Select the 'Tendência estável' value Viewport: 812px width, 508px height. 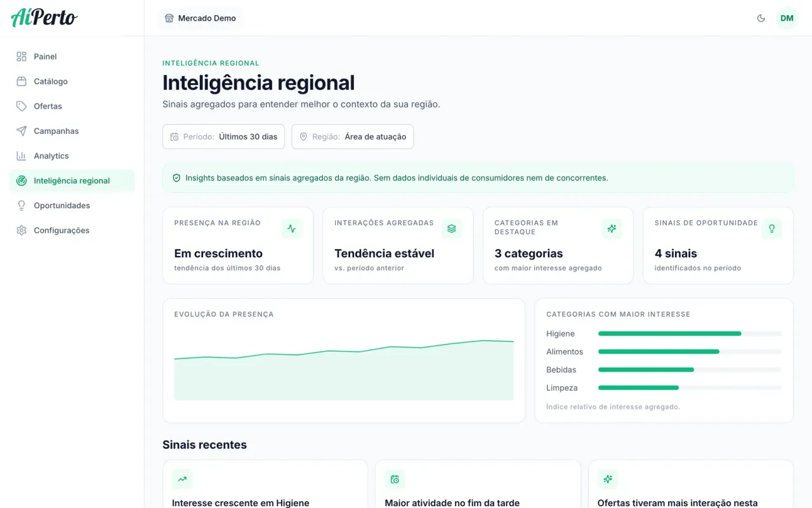384,253
